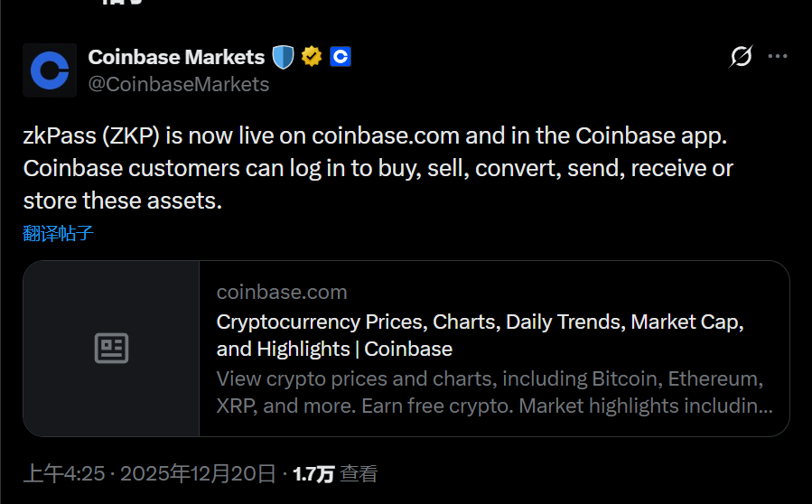812x504 pixels.
Task: Click 翻译帖子 to translate the post
Action: point(59,234)
